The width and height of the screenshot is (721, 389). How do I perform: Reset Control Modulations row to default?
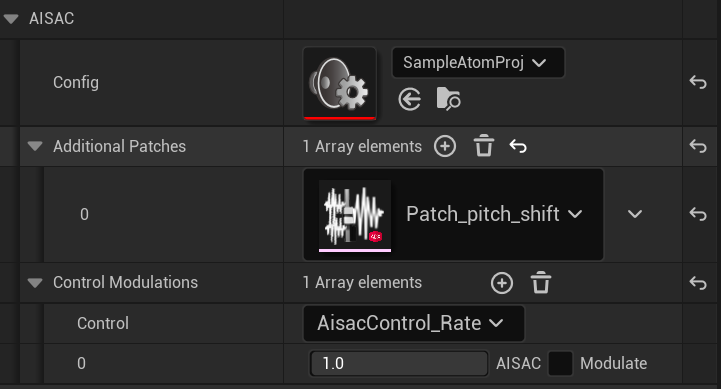[x=698, y=283]
